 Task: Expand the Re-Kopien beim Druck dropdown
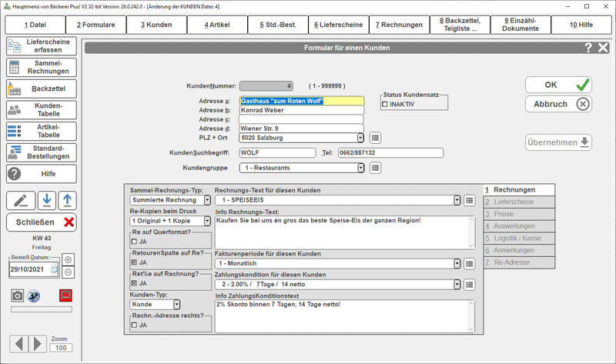[207, 221]
